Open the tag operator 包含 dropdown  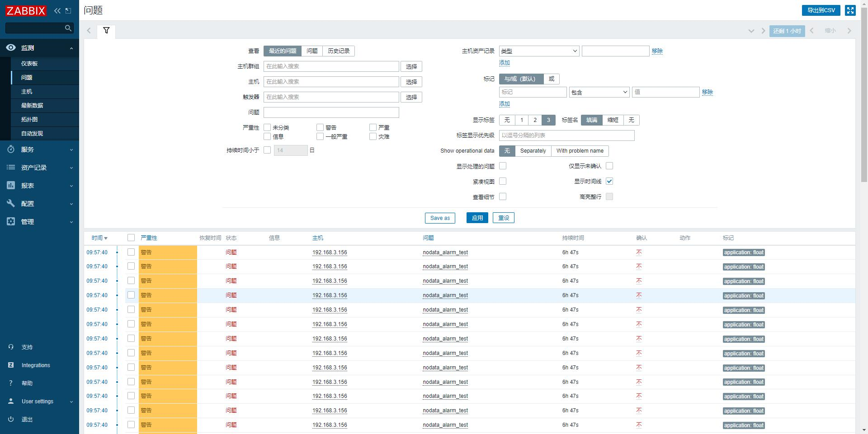599,92
